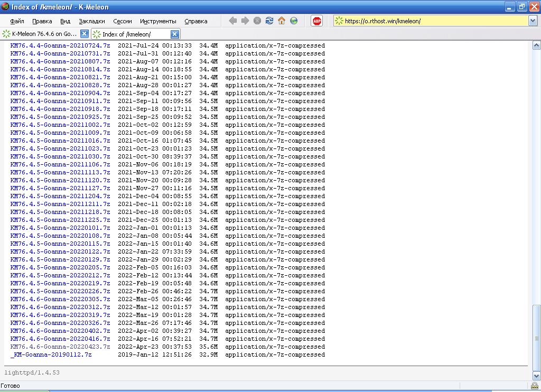The image size is (541, 392).
Task: Click KM76.4.5-Goanna-20220101.7z link
Action: (60, 228)
